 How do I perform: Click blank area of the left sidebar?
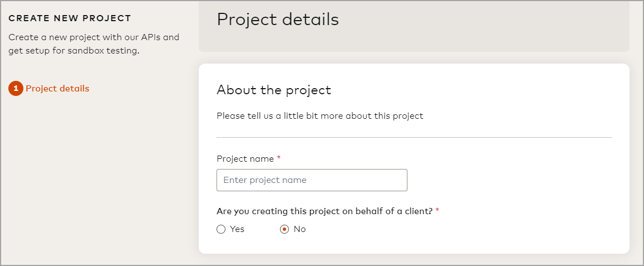click(x=95, y=178)
